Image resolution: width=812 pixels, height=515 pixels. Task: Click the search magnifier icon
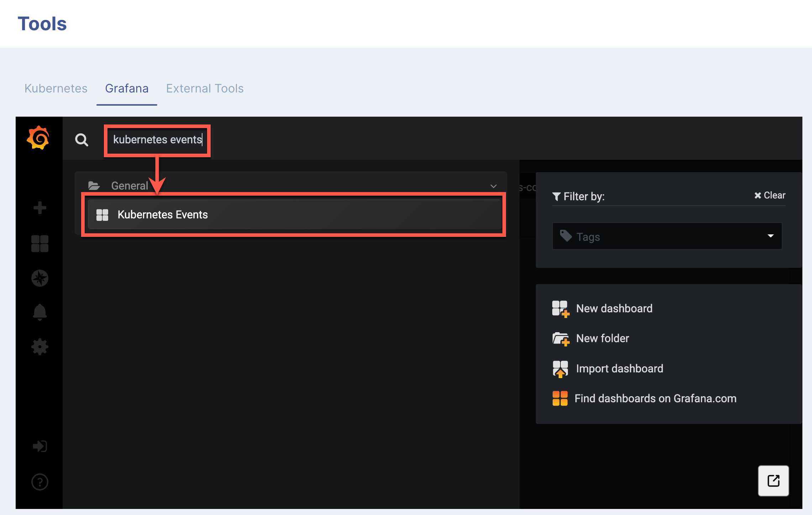81,140
